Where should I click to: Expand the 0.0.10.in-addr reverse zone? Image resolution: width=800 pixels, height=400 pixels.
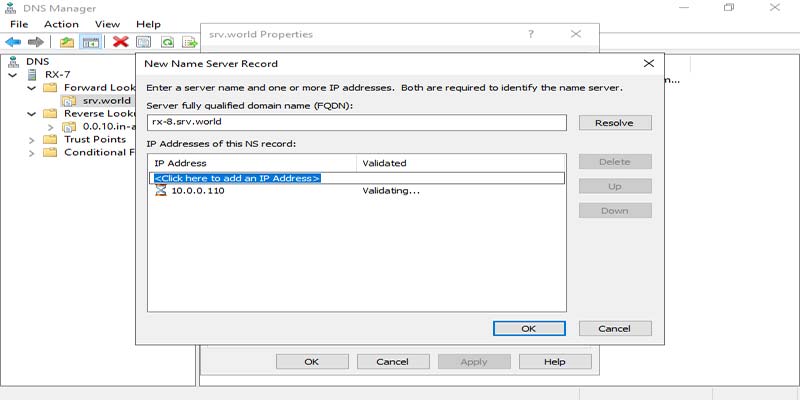coord(50,127)
